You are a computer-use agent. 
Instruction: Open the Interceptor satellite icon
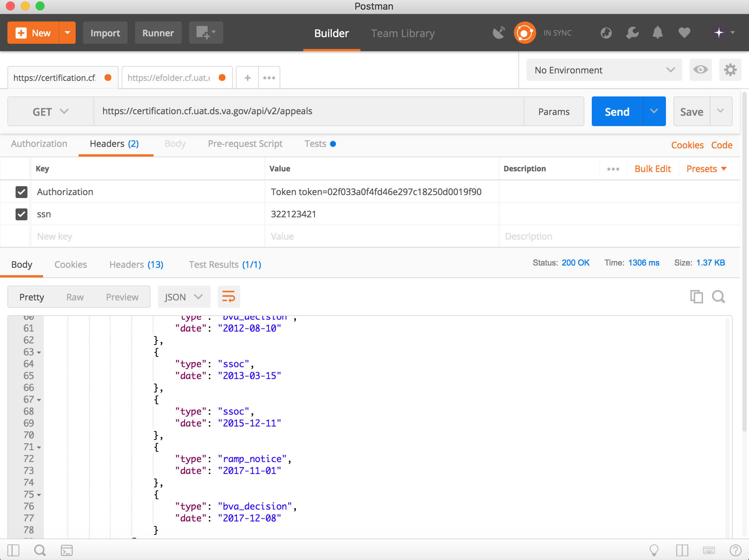498,33
